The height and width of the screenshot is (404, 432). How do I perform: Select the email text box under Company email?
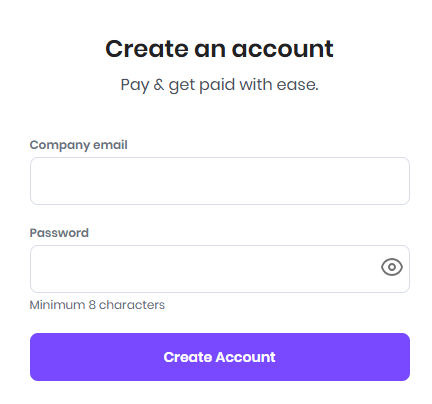[x=220, y=181]
